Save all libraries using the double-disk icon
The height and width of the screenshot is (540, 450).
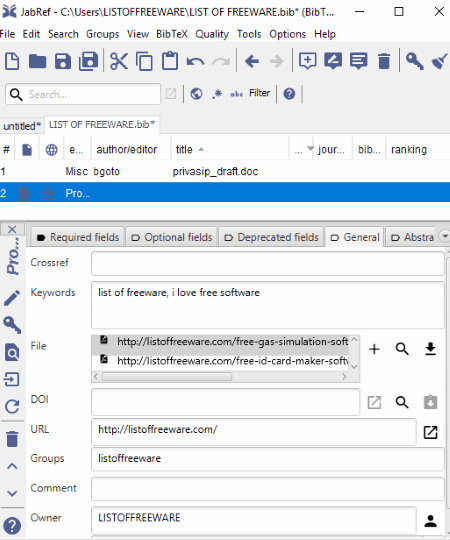(x=88, y=62)
